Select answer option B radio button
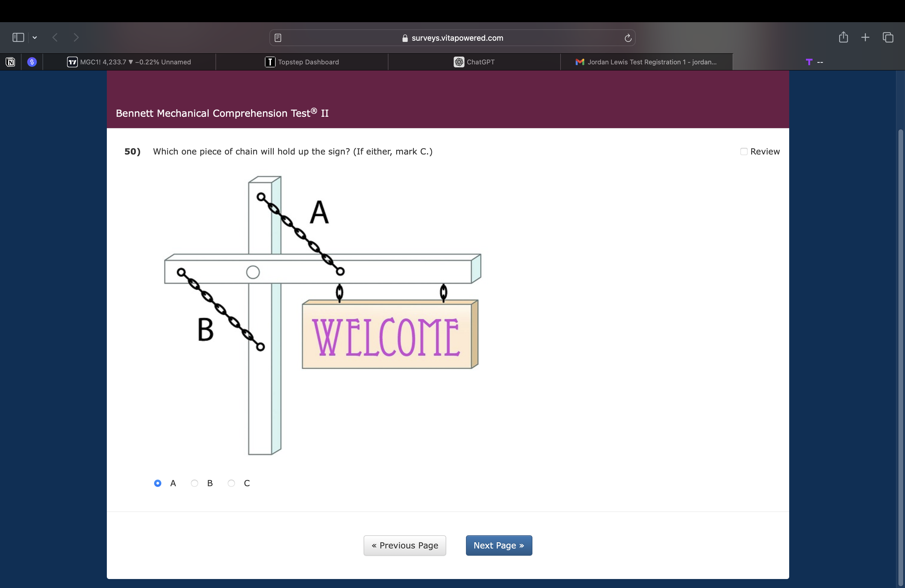The height and width of the screenshot is (588, 905). tap(194, 483)
